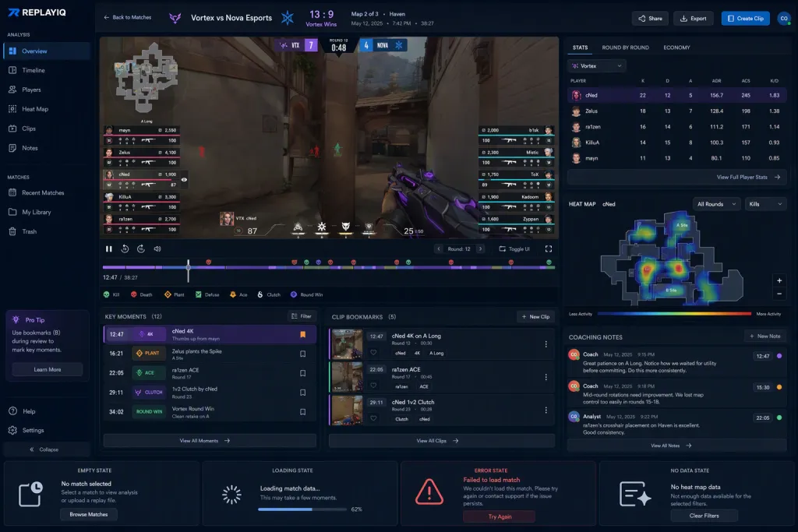Open Key Moments Filter menu

click(x=302, y=316)
